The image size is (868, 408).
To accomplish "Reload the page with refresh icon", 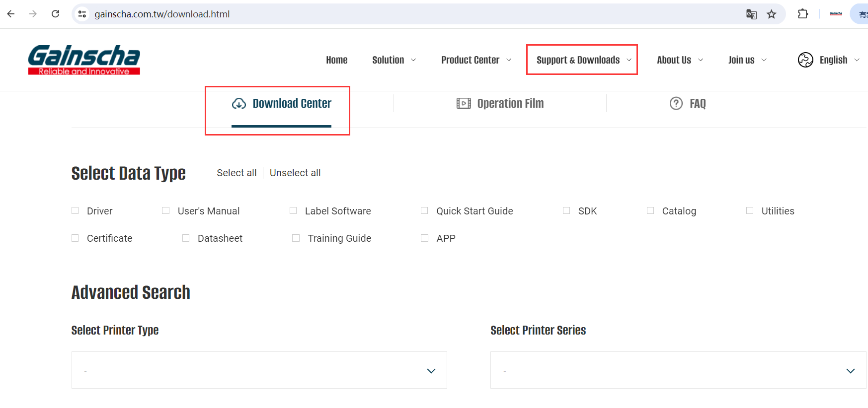I will pyautogui.click(x=56, y=14).
